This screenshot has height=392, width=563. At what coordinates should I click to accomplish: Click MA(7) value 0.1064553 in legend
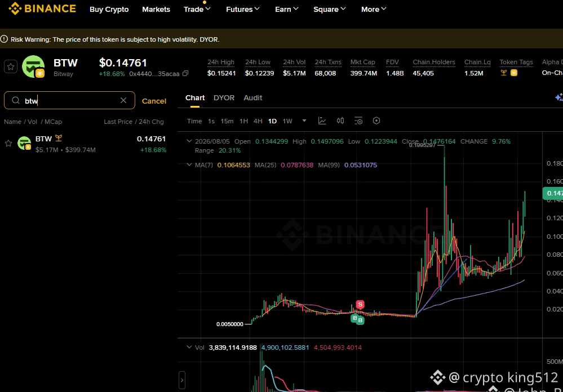234,165
